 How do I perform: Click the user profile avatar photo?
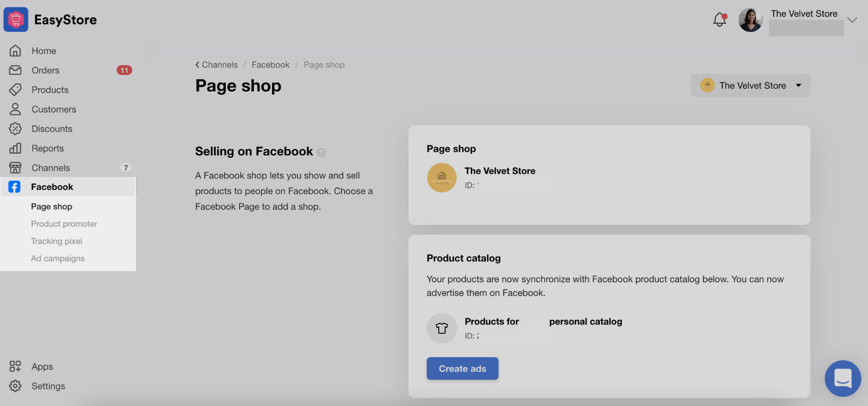pos(751,20)
